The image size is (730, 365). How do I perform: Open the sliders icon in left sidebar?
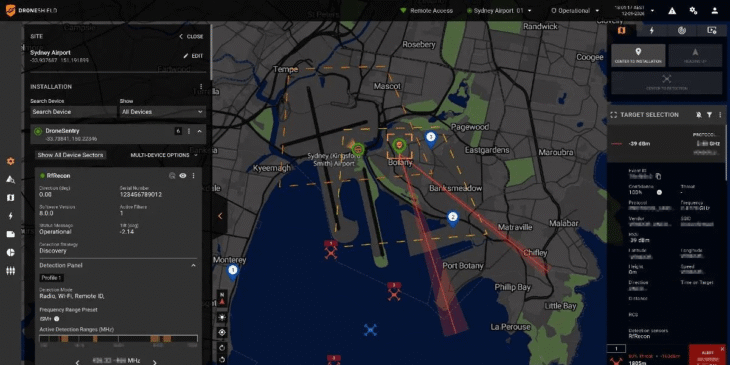[x=10, y=270]
